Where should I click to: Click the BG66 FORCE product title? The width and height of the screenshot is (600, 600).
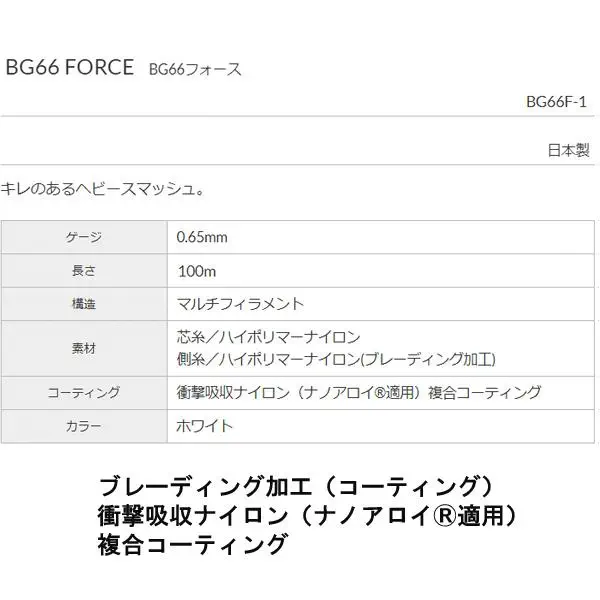[70, 67]
